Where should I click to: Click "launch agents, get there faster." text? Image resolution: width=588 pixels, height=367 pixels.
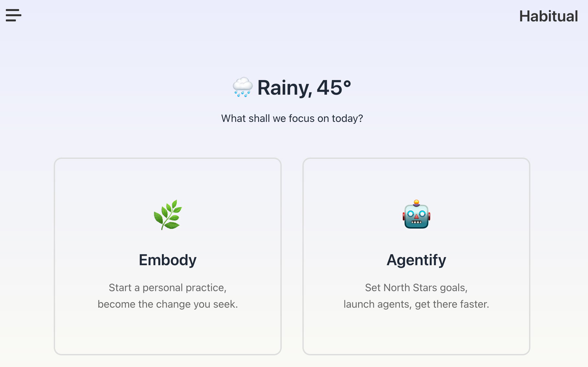[416, 304]
